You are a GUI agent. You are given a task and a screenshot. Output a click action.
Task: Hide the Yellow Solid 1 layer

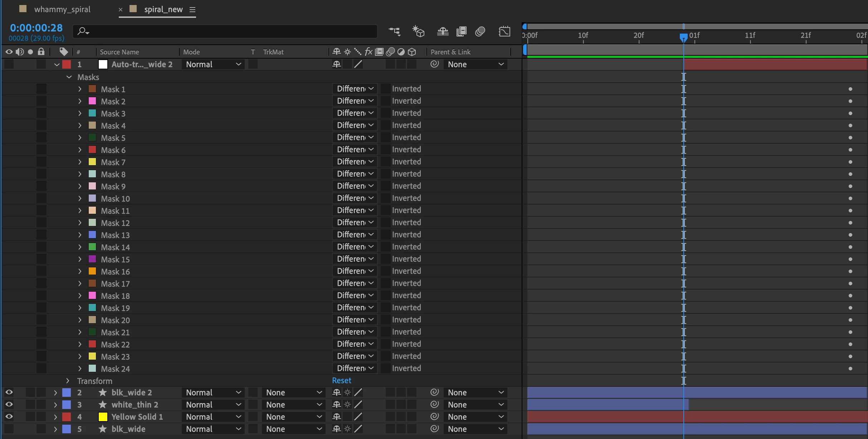point(9,416)
